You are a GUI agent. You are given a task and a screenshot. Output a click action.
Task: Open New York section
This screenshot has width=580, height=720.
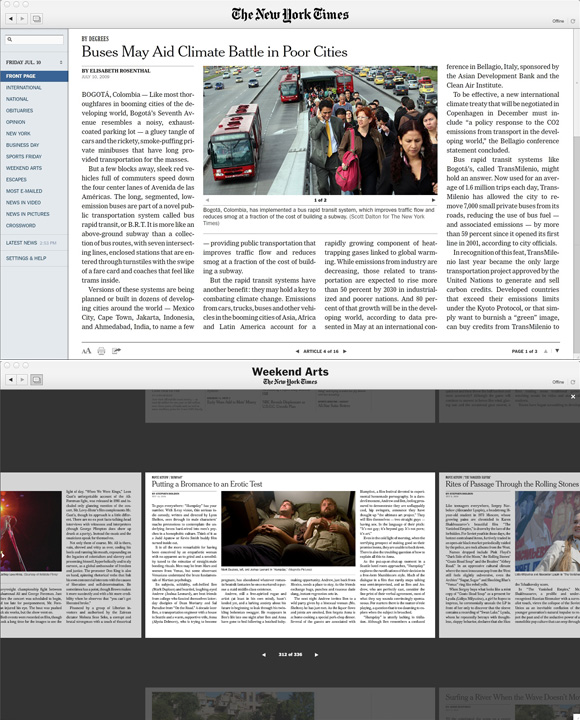coord(18,134)
